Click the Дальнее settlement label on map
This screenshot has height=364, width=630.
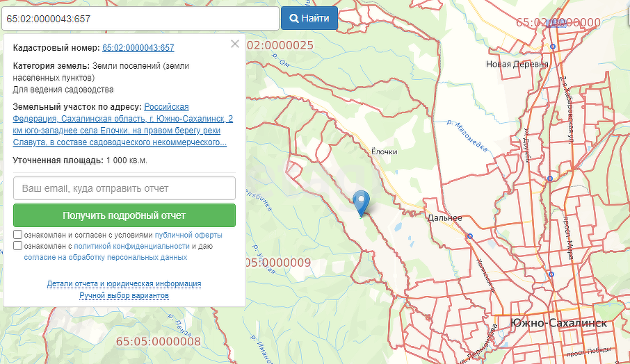pos(445,217)
